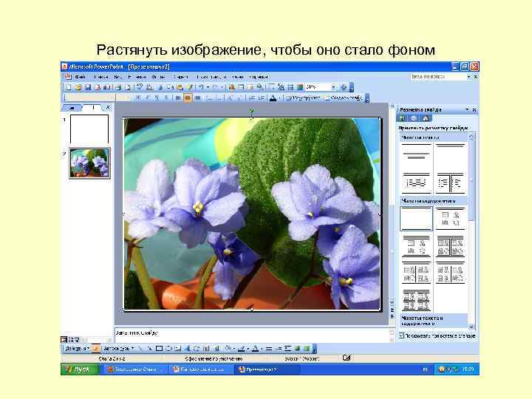This screenshot has width=532, height=399.
Task: Select the Line drawing tool
Action: click(x=140, y=348)
